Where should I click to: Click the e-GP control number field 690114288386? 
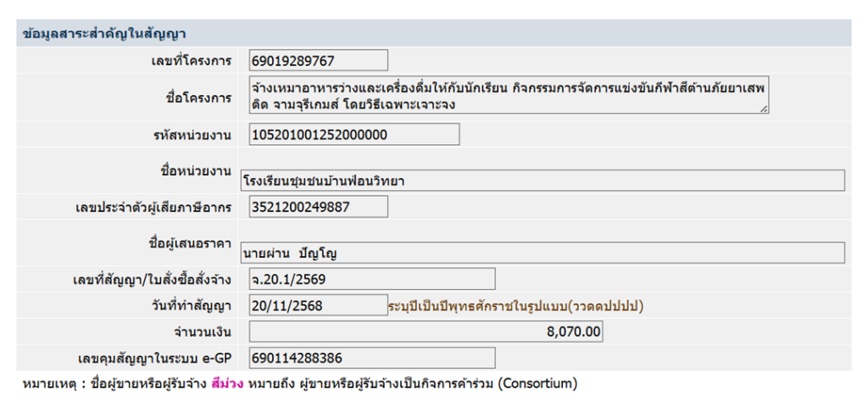[x=372, y=358]
